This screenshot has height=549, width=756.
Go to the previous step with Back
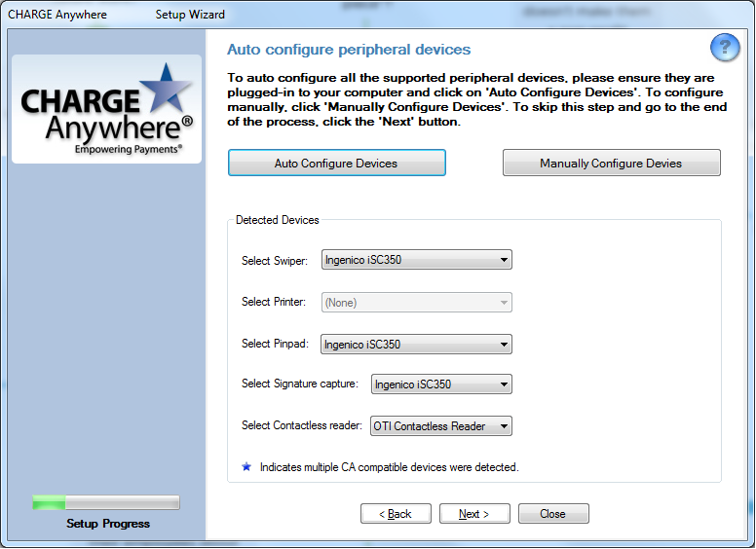pos(396,513)
